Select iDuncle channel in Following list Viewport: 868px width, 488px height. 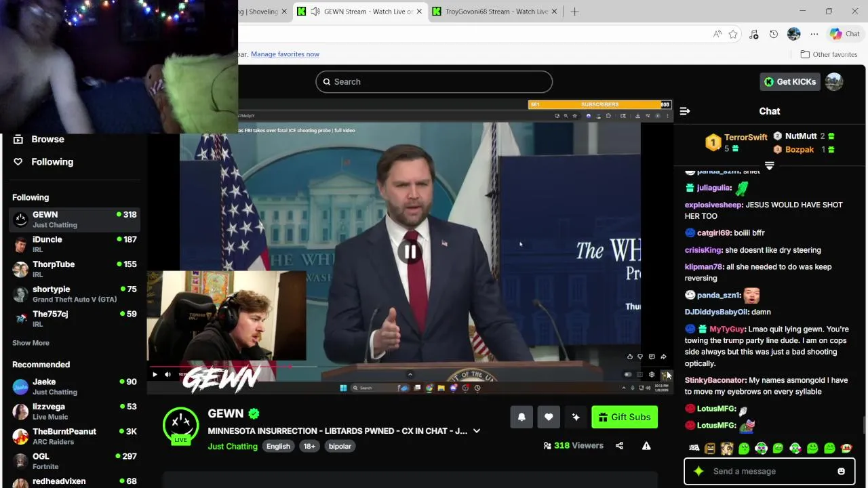[x=75, y=244]
